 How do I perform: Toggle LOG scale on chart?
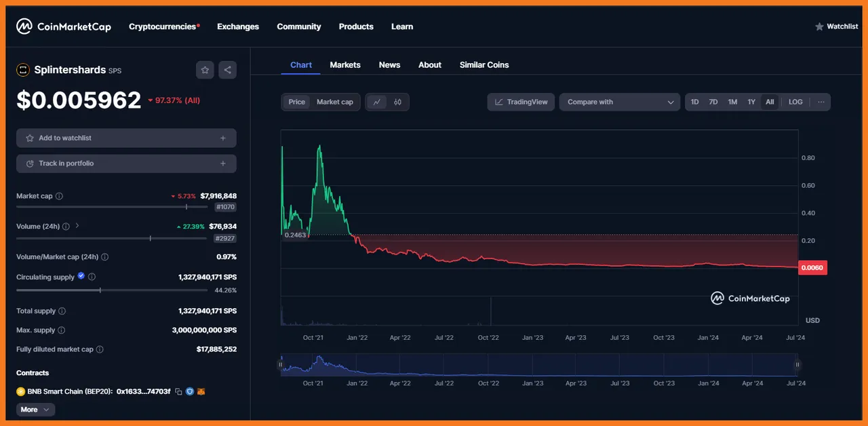795,102
